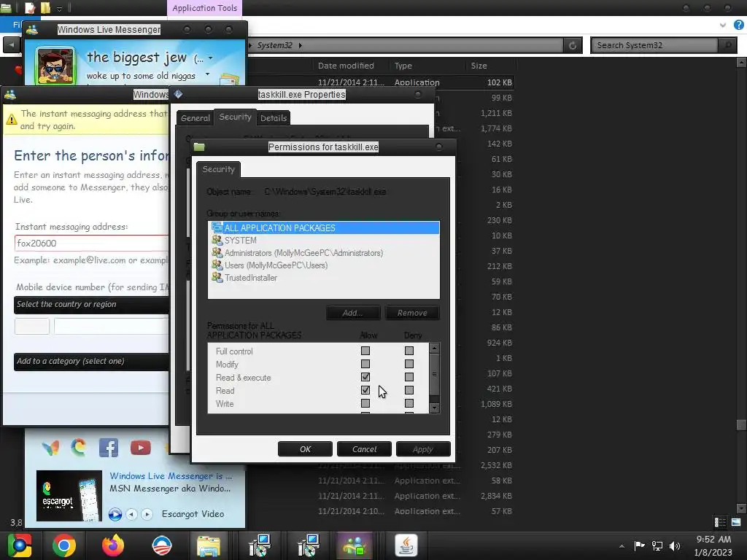Image resolution: width=747 pixels, height=560 pixels.
Task: Click the help icon in Explorer
Action: click(x=738, y=25)
